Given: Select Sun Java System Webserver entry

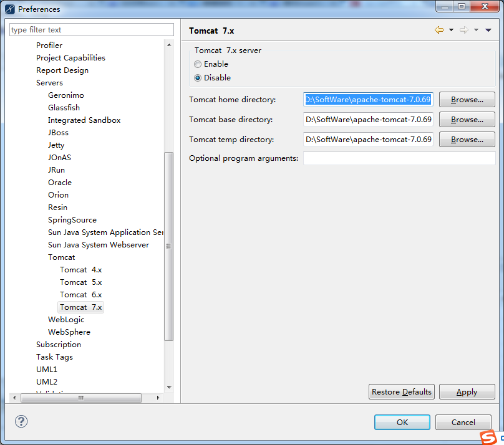Looking at the screenshot, I should pos(99,245).
